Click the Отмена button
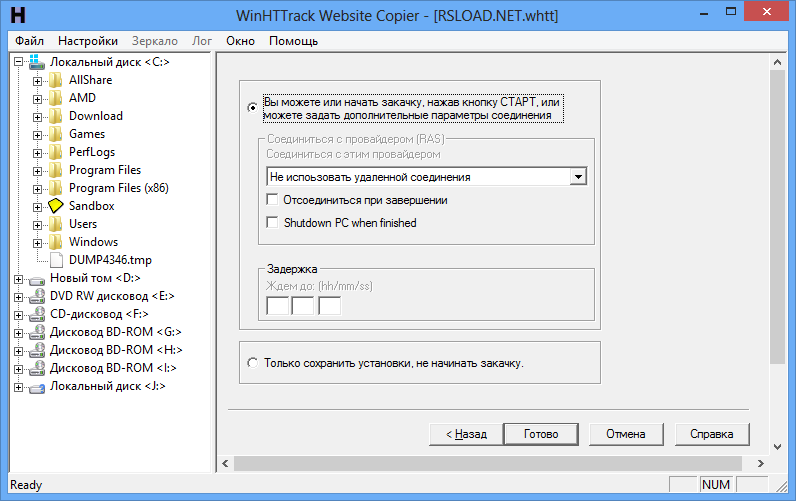 [x=626, y=434]
